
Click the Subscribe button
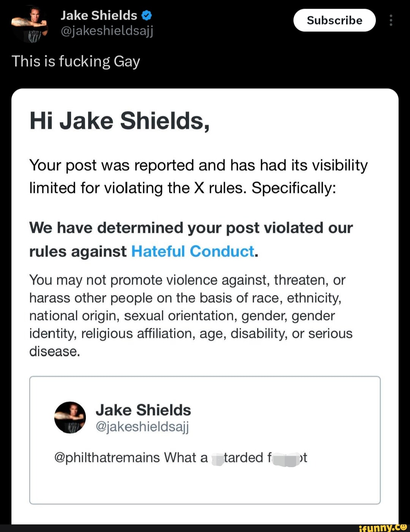[334, 20]
